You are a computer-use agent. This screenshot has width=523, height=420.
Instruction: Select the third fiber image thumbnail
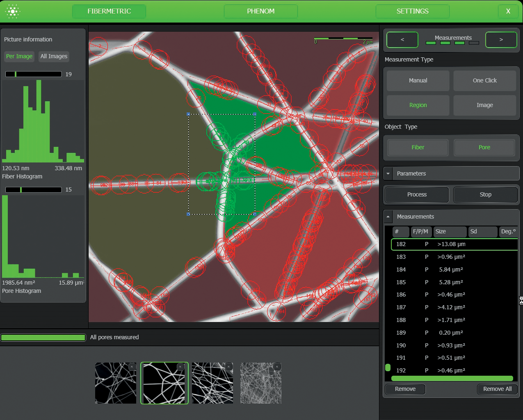click(212, 383)
